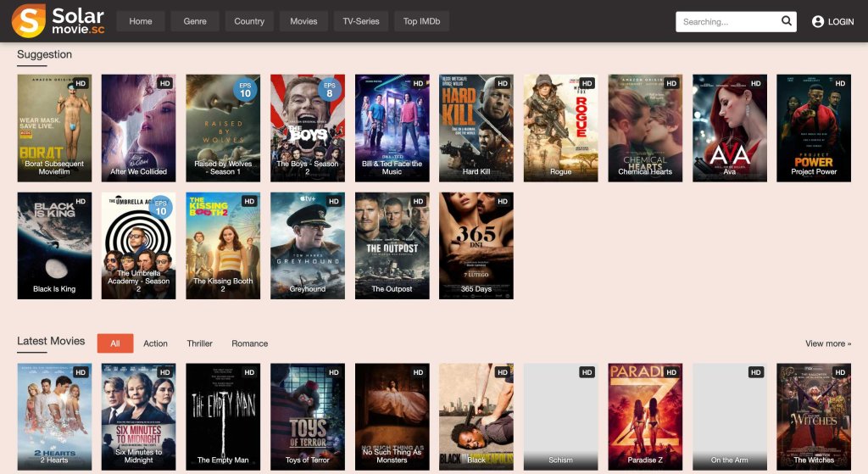Open The Witches movie poster
Image resolution: width=868 pixels, height=474 pixels.
814,416
